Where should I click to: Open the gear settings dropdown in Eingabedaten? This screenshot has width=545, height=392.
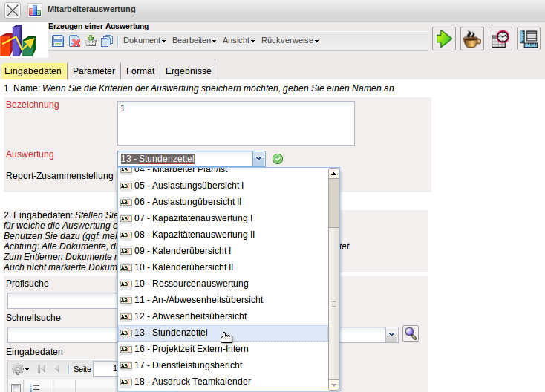click(20, 369)
